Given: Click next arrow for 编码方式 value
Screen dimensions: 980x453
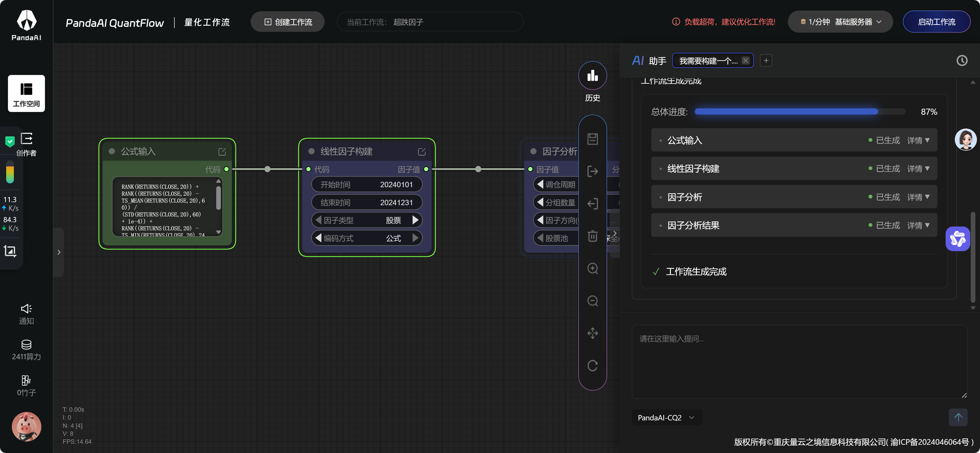Looking at the screenshot, I should pos(416,238).
